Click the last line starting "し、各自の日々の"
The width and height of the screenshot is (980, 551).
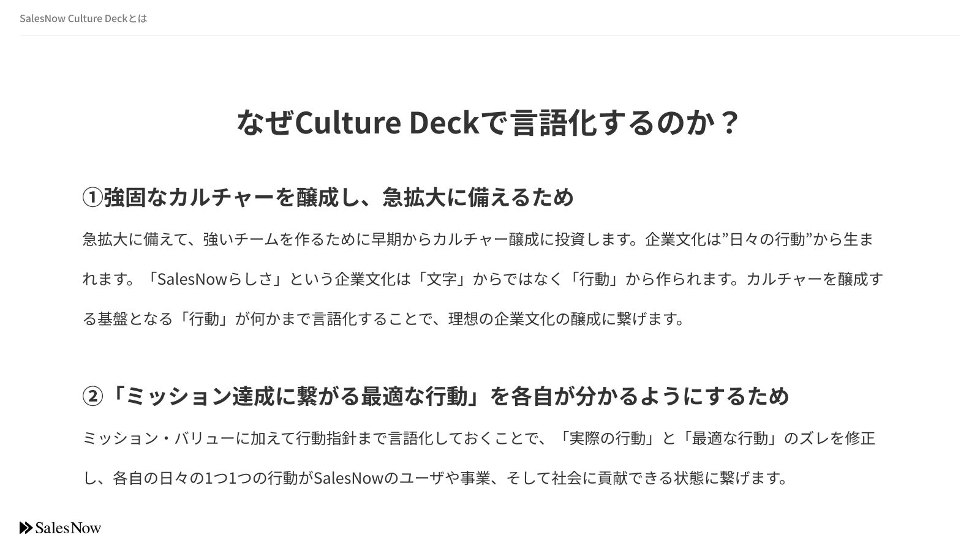tap(435, 478)
